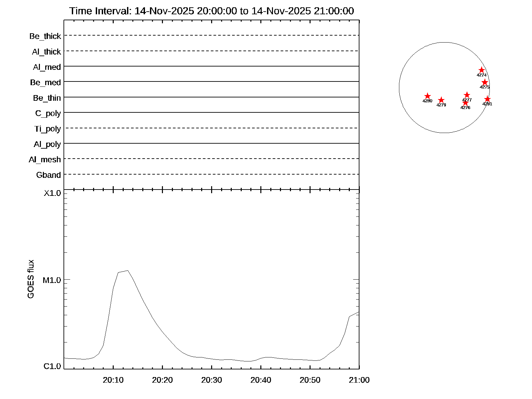Screen dimensions: 532x399
Task: Click the Ti_poly filter label
Action: tap(48, 129)
